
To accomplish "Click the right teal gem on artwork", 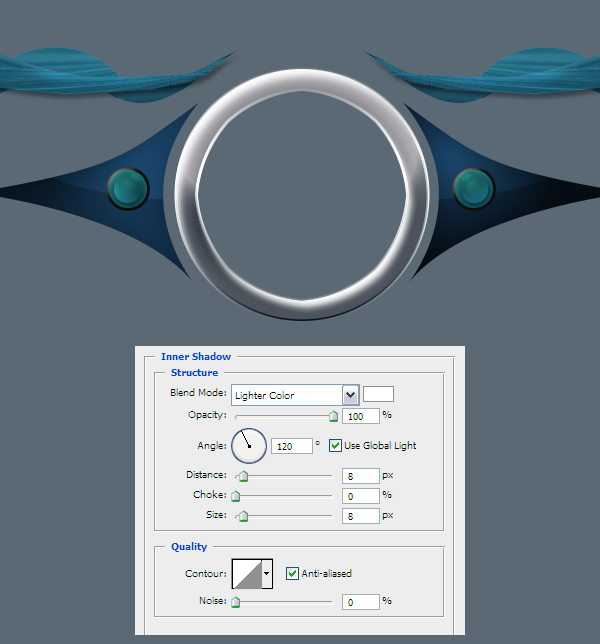I will point(474,189).
